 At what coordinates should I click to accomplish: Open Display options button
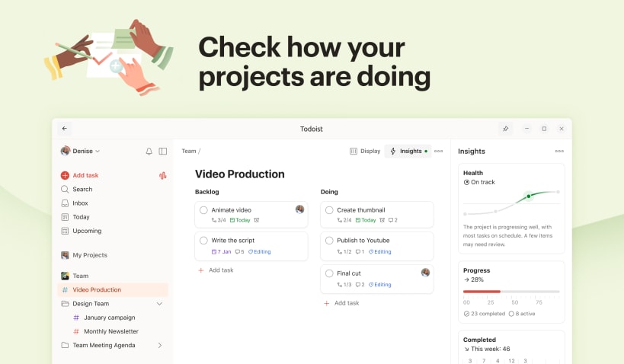(365, 152)
